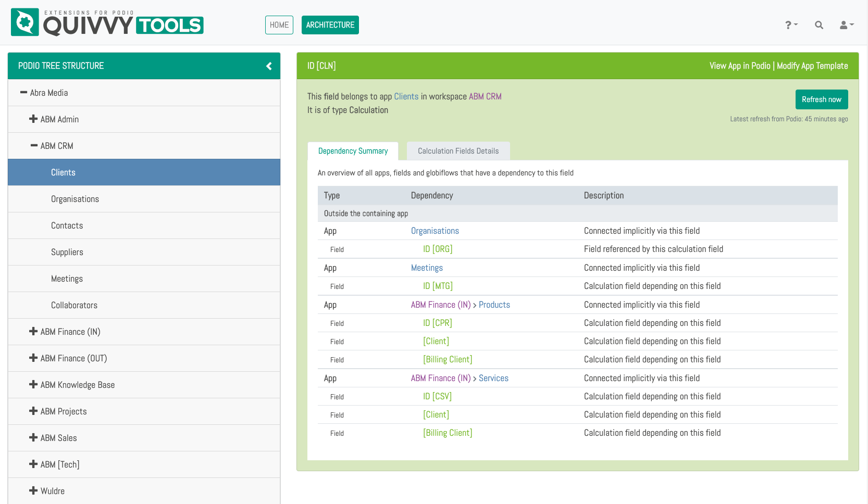
Task: Collapse the Abra Media tree node
Action: [23, 93]
